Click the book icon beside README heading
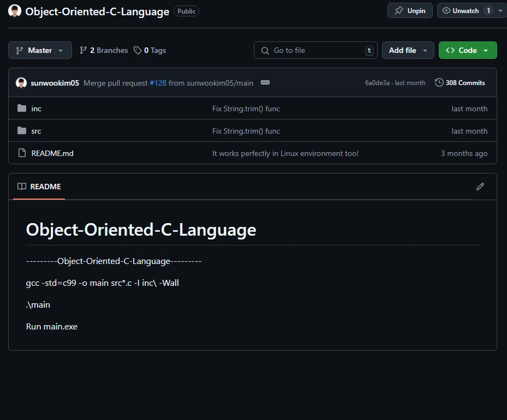Screen dimensions: 507x420 (x=21, y=187)
